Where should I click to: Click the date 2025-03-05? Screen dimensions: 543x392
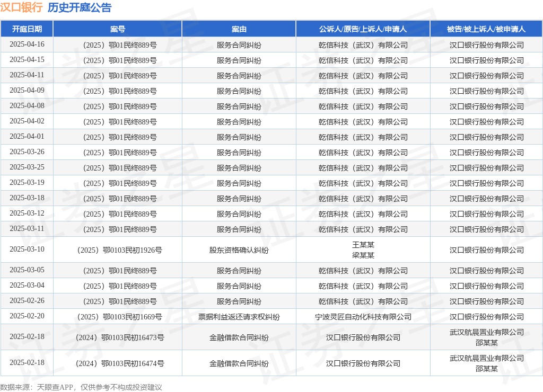27,270
